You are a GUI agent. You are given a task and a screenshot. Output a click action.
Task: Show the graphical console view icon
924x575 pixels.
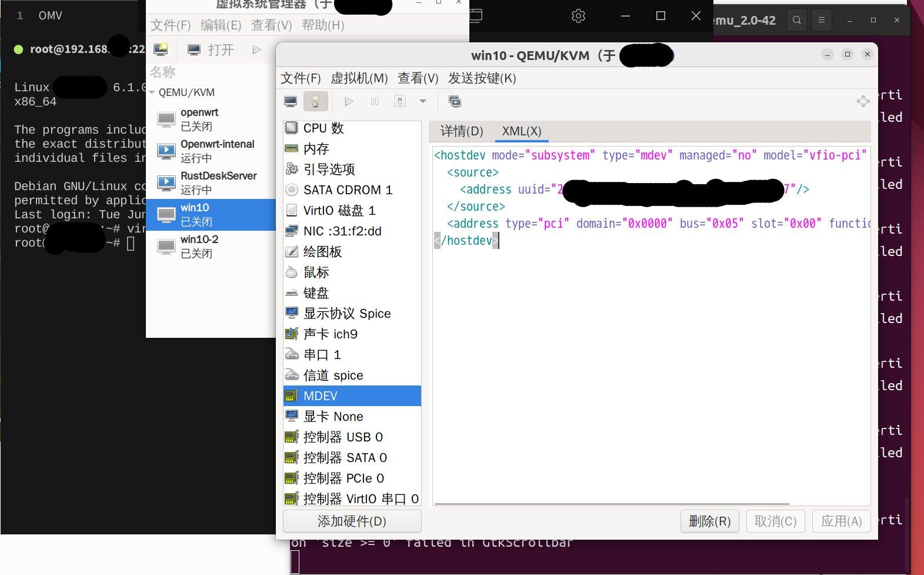pos(291,102)
